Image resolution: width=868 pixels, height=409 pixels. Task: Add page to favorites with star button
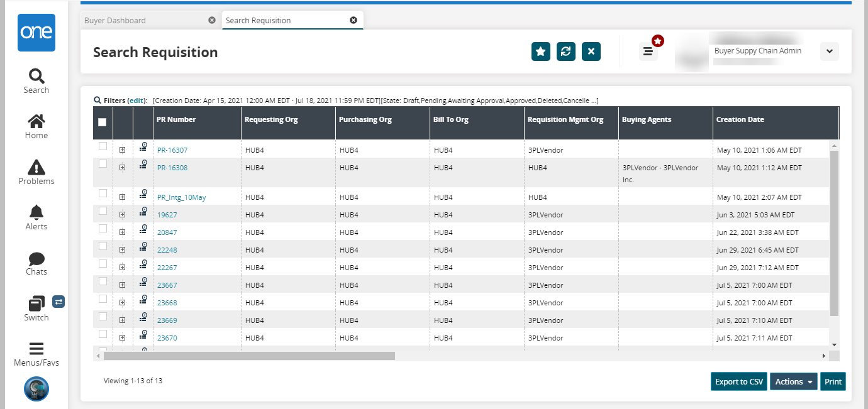541,52
